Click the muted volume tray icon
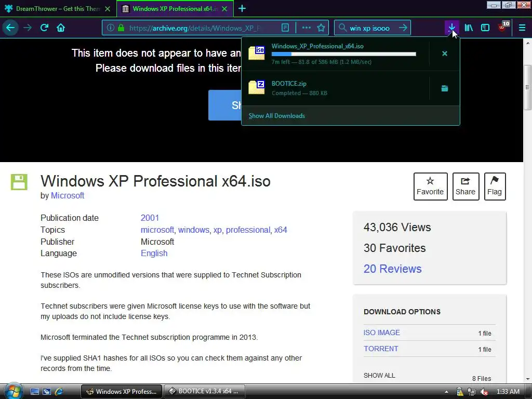532x399 pixels. (x=484, y=392)
